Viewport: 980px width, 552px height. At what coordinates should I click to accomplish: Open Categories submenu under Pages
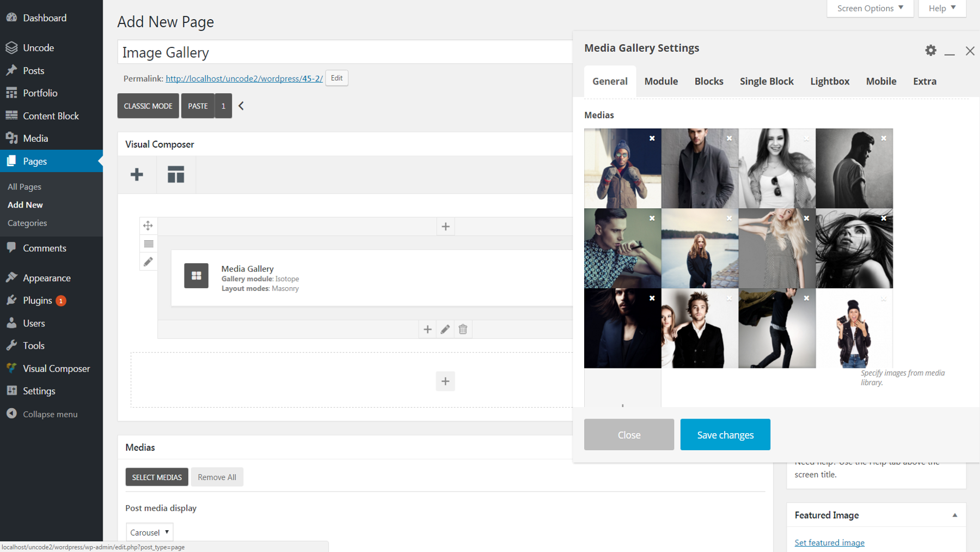coord(27,223)
